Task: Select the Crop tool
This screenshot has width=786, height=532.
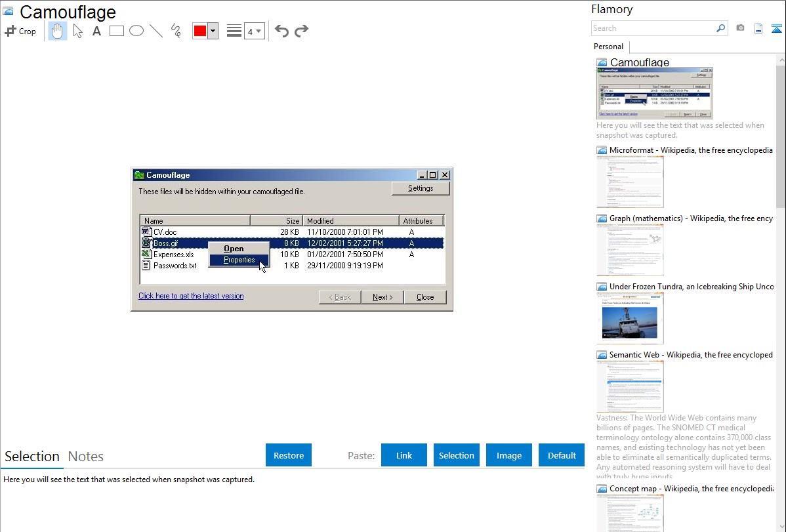Action: 20,31
